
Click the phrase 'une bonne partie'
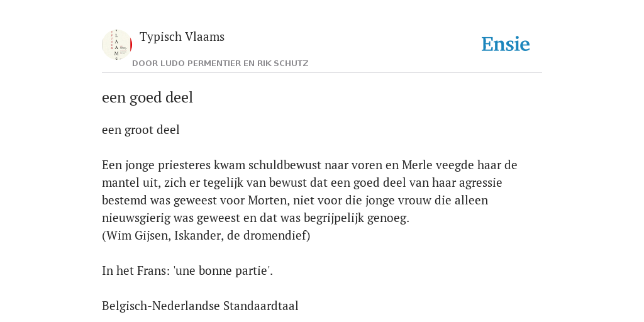(x=222, y=271)
